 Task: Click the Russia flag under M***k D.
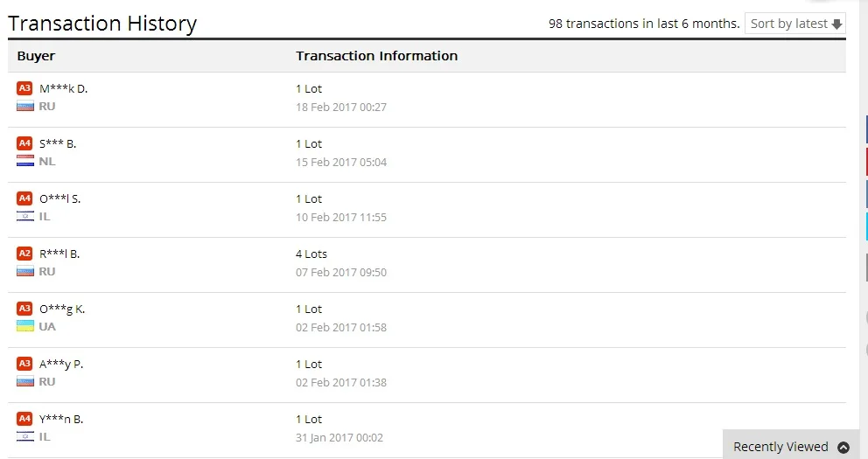pyautogui.click(x=24, y=106)
